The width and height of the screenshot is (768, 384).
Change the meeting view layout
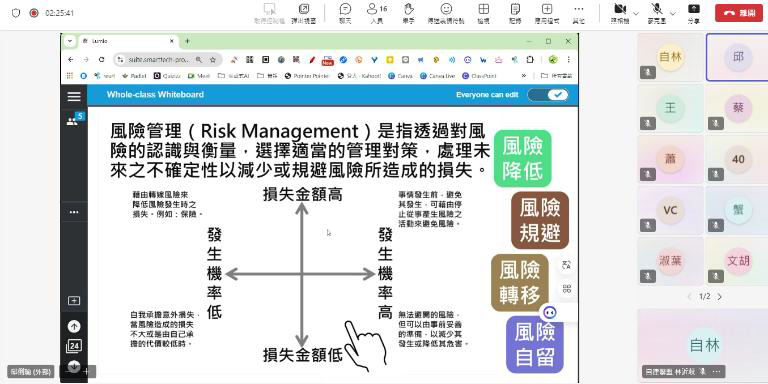click(483, 13)
